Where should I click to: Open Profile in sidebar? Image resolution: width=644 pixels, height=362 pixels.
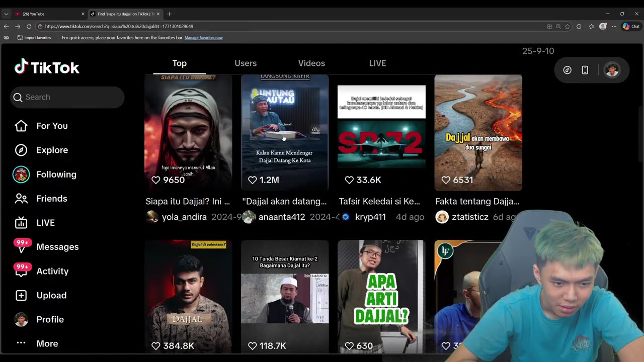pyautogui.click(x=50, y=319)
